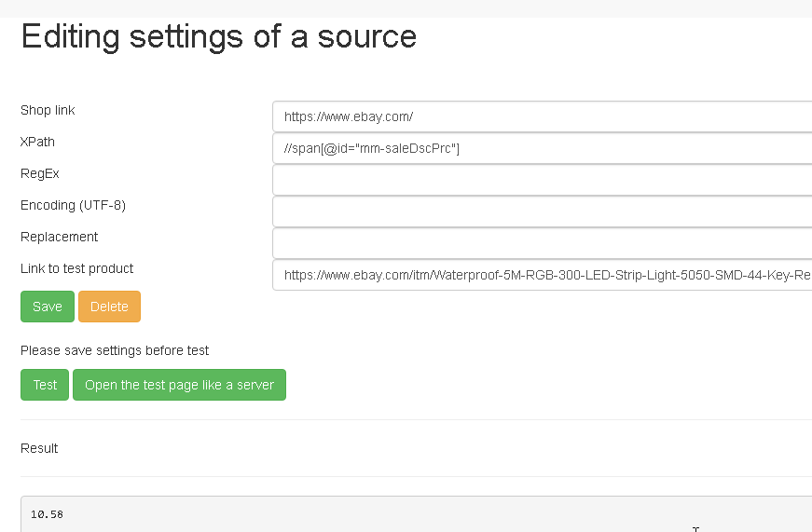
Task: Click the 'Result' section heading
Action: point(39,448)
